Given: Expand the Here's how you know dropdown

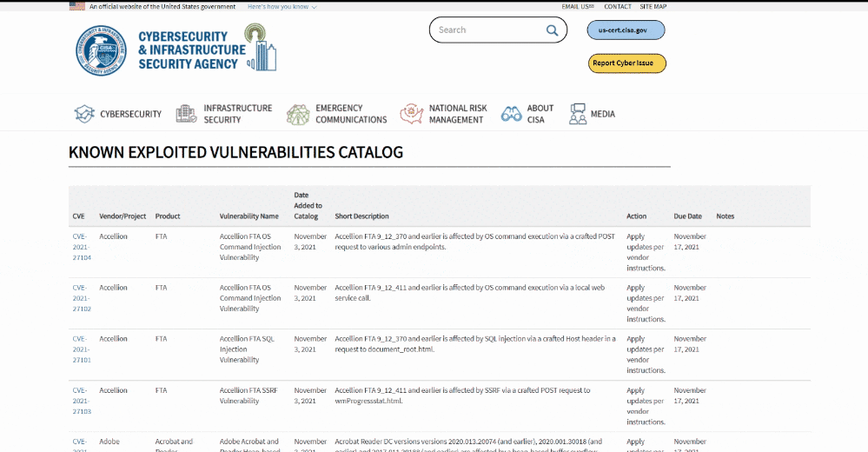Looking at the screenshot, I should coord(282,7).
